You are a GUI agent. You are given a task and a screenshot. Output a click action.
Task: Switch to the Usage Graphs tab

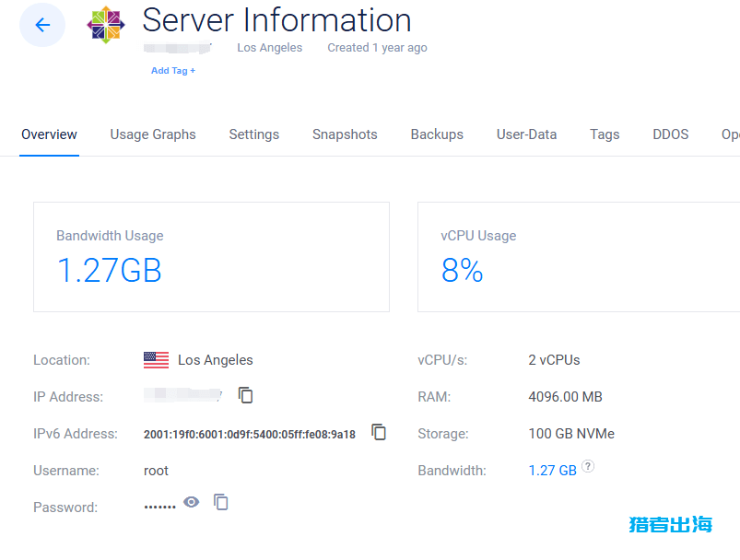[x=153, y=134]
